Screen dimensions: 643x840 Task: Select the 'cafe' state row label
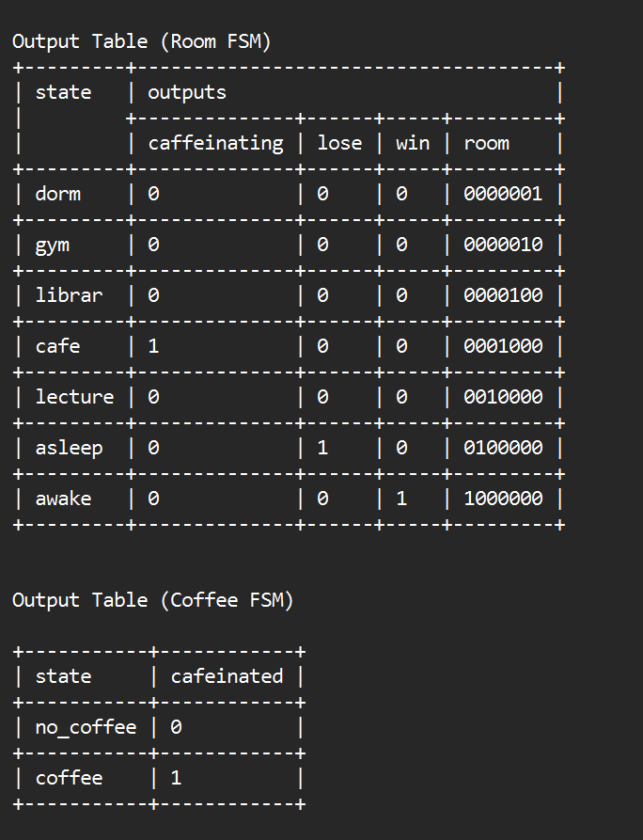pos(58,346)
